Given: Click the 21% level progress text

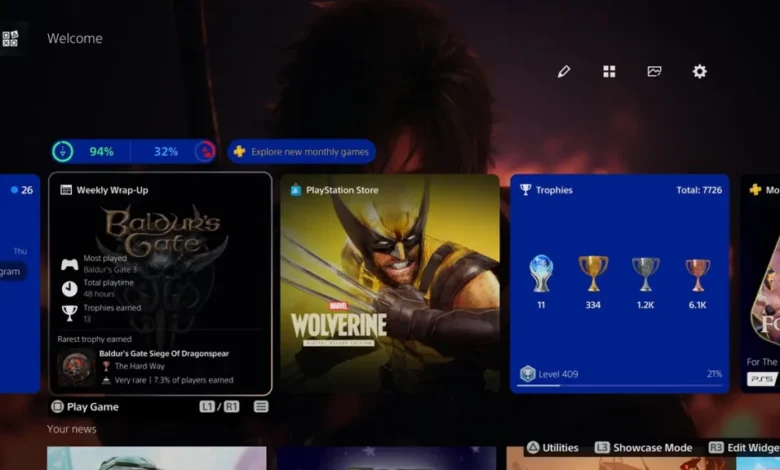Looking at the screenshot, I should pos(714,374).
